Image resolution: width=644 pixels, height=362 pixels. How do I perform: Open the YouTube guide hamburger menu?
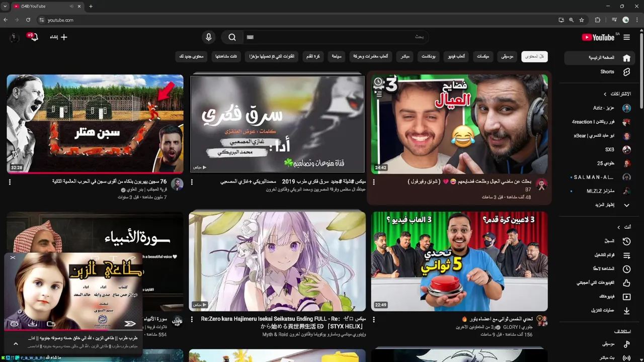[x=626, y=37]
